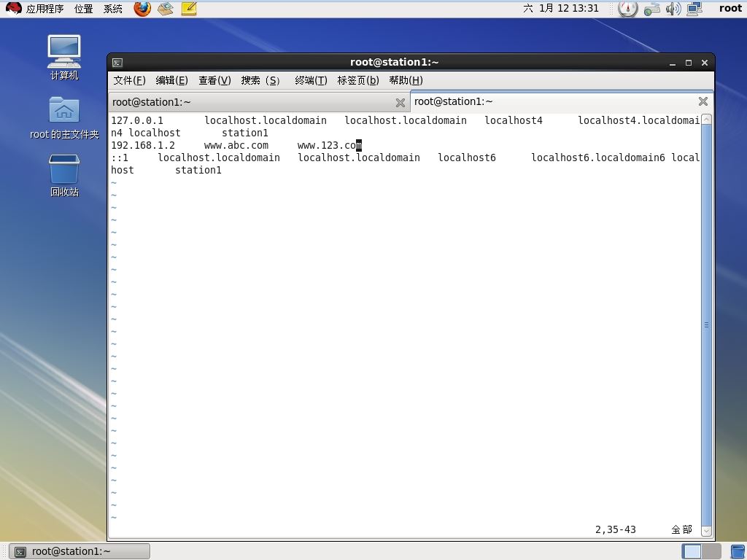The image size is (747, 560).
Task: Click scrollbar up arrow in terminal
Action: coord(706,119)
